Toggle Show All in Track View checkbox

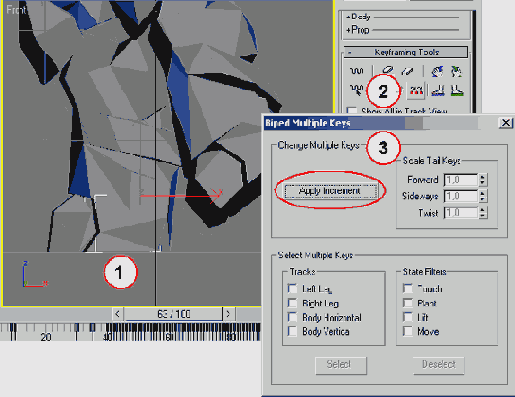pyautogui.click(x=352, y=110)
